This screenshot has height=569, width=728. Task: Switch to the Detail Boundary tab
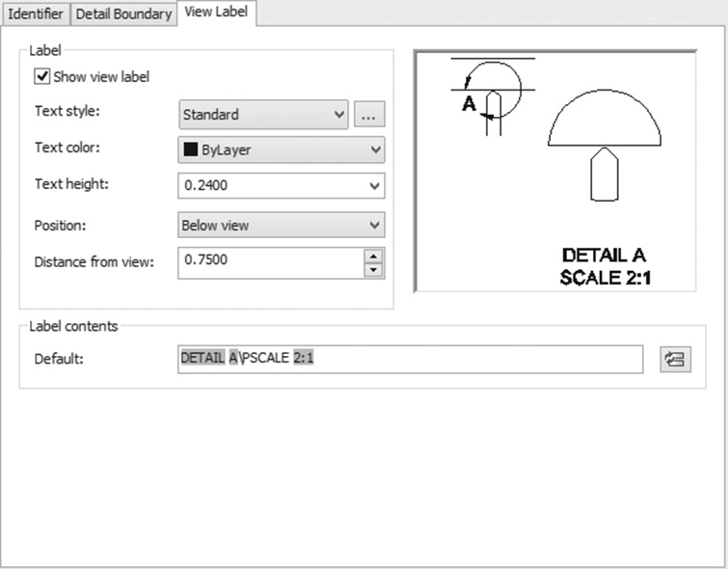point(123,14)
